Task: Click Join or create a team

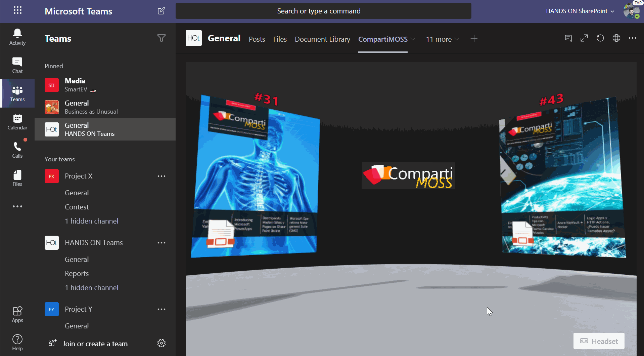Action: [95, 344]
